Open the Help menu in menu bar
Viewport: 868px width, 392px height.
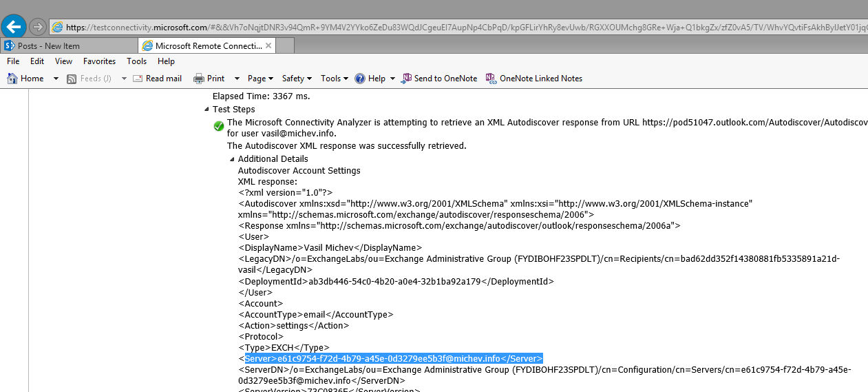tap(166, 61)
